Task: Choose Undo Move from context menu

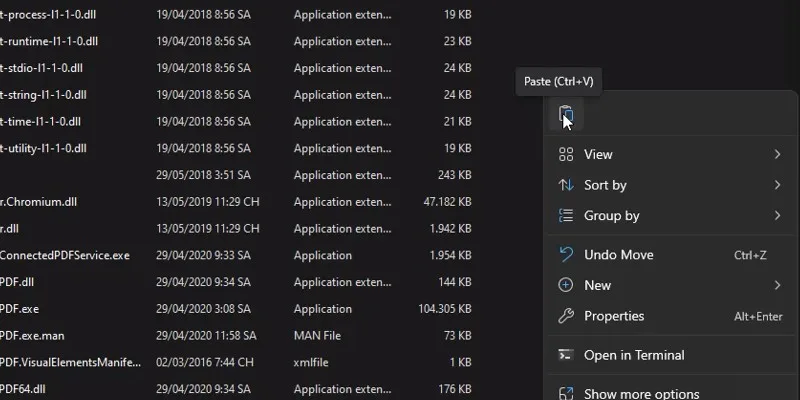Action: (x=618, y=255)
